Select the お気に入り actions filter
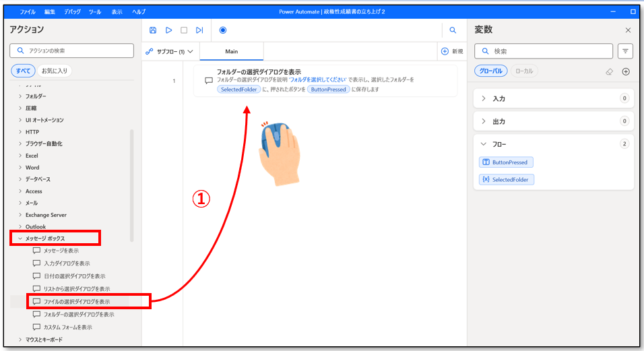644x351 pixels. (x=55, y=71)
